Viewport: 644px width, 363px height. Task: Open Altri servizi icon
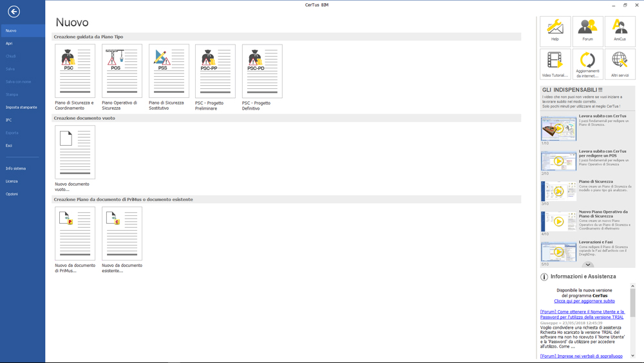[620, 64]
